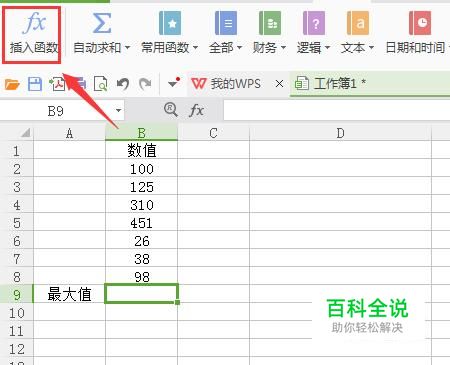The height and width of the screenshot is (365, 450).
Task: Close the 我的WPS tab
Action: tap(279, 84)
